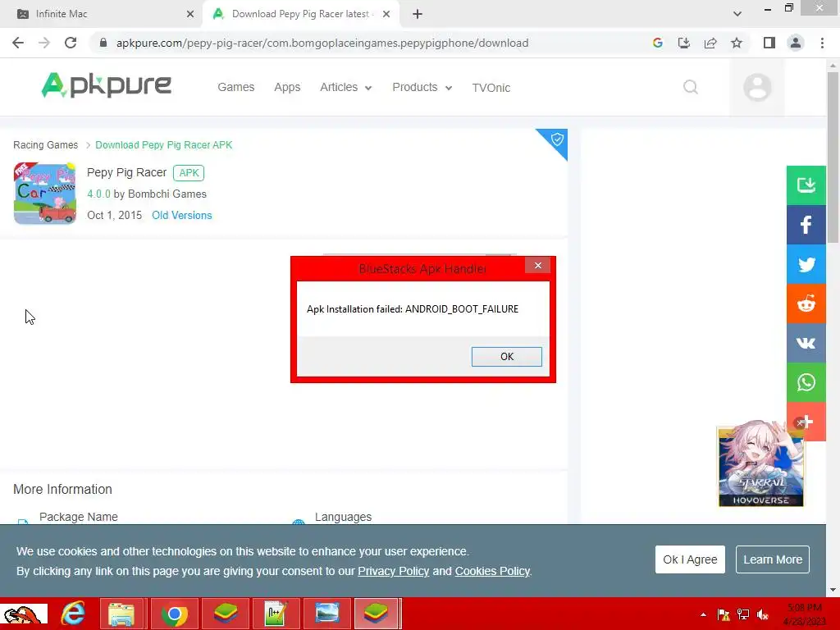
Task: Select the Download Pepy Pig Racer tab
Action: pyautogui.click(x=300, y=14)
